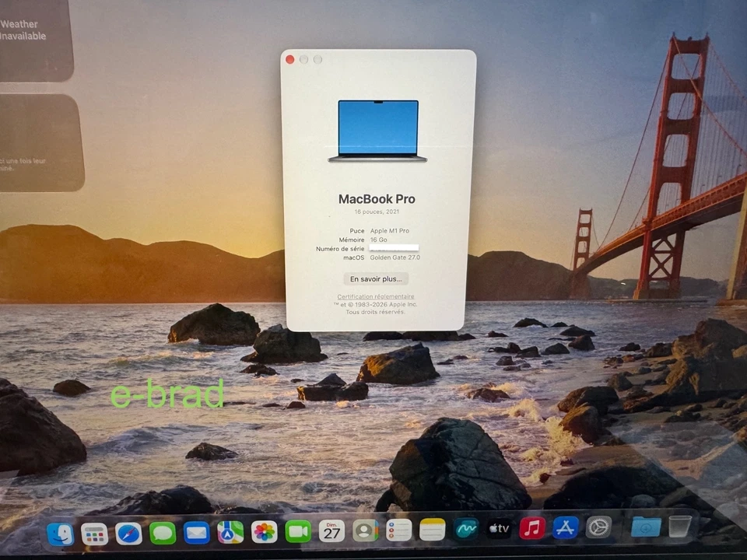Open the App Store
747x560 pixels.
point(565,527)
